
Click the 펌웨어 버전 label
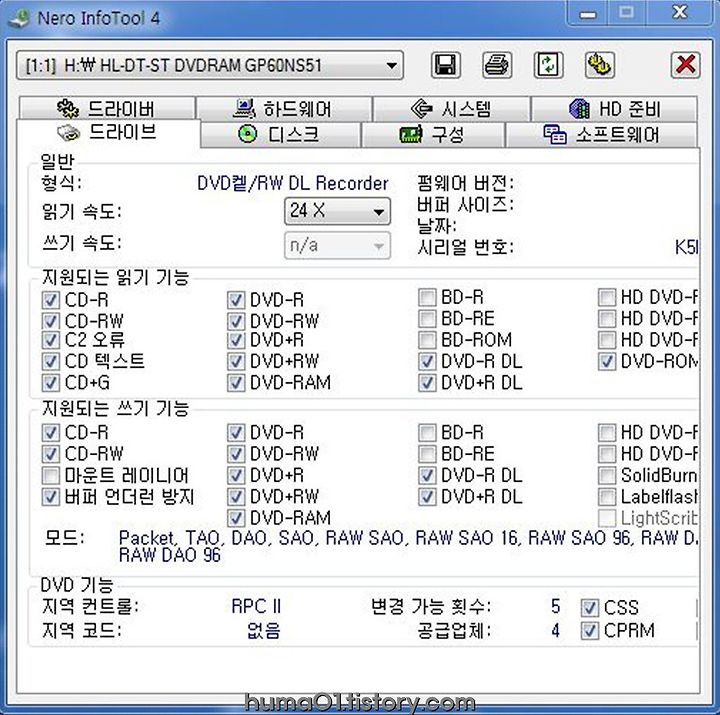(x=465, y=183)
